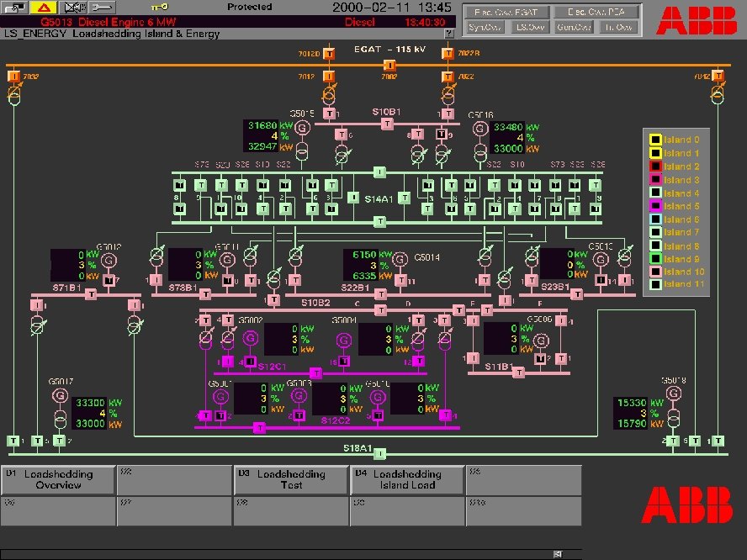This screenshot has height=560, width=747.
Task: Switch to the D4 Loadshedding Island Load page
Action: pos(405,478)
